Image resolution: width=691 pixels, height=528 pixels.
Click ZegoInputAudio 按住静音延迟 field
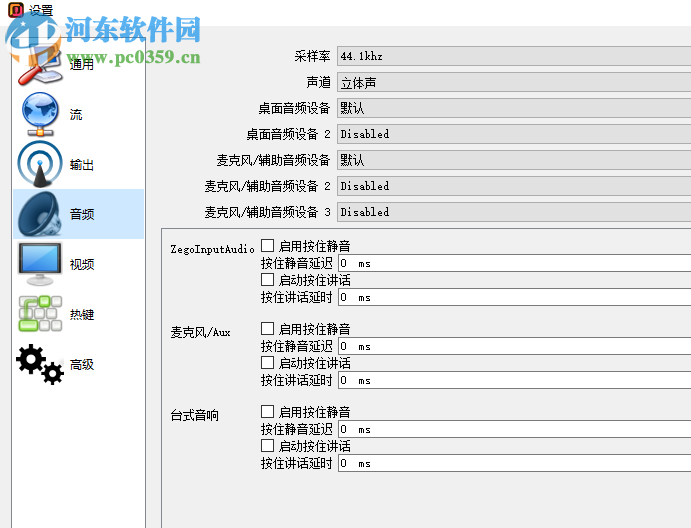(514, 263)
